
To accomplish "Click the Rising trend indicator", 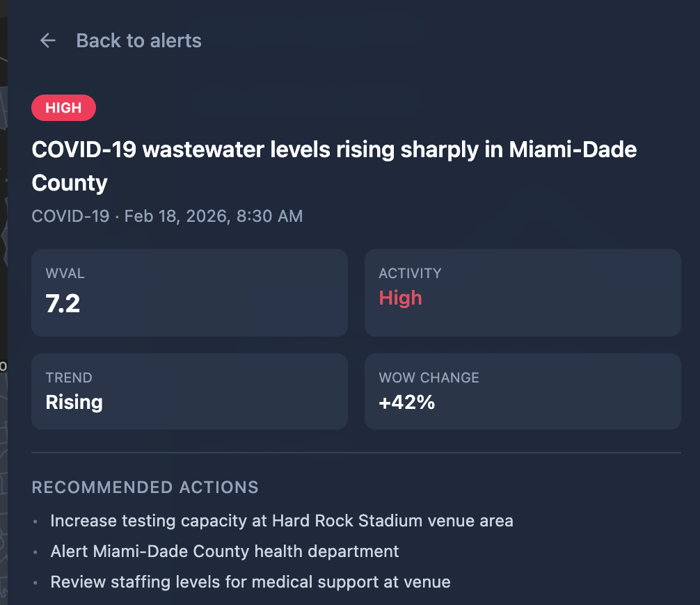I will tap(74, 402).
